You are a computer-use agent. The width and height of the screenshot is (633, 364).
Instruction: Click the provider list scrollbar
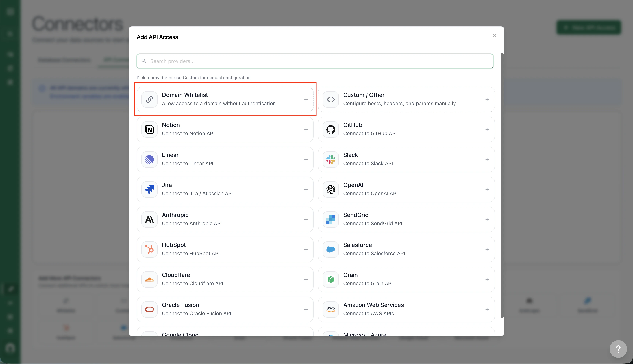pos(502,185)
